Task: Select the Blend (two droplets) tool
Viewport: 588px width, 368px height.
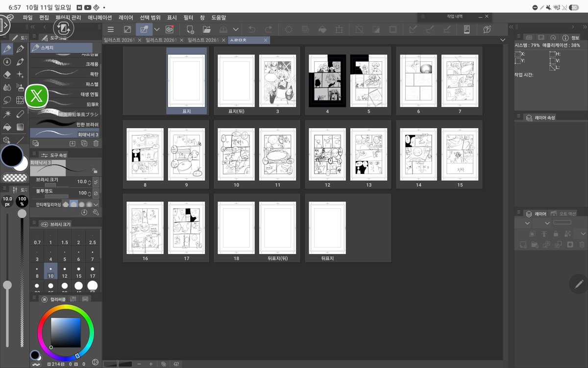Action: 7,88
